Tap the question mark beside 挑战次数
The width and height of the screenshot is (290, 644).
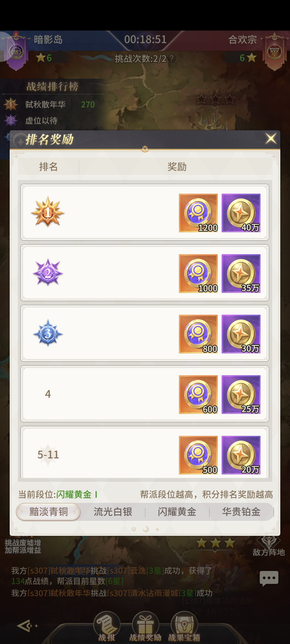point(172,58)
